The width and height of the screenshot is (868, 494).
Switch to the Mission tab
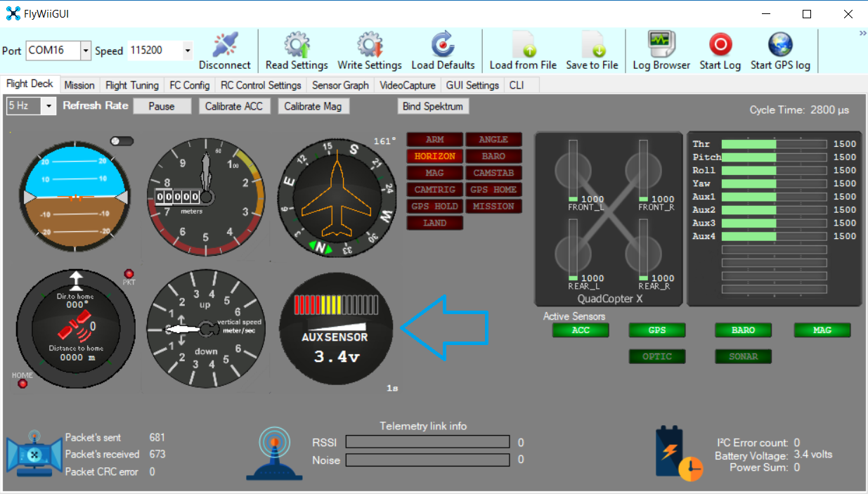coord(79,85)
